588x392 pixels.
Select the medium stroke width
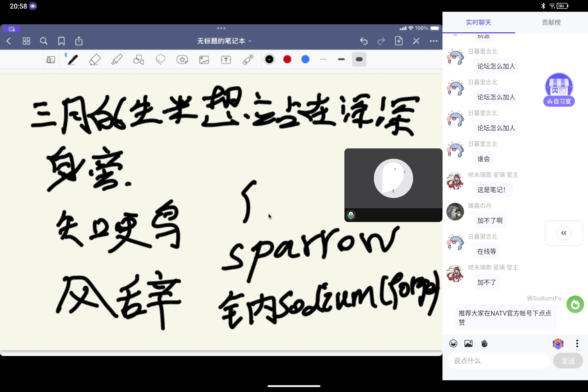tap(341, 60)
